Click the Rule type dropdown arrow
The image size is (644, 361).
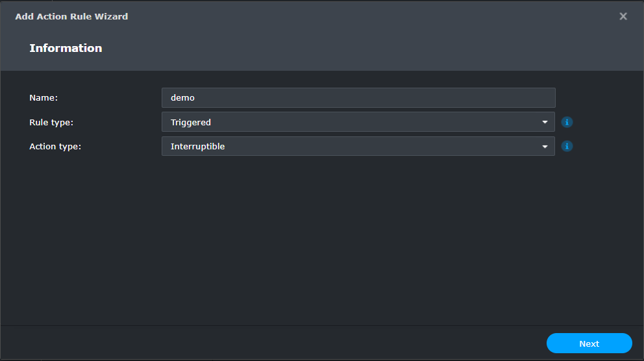[545, 122]
